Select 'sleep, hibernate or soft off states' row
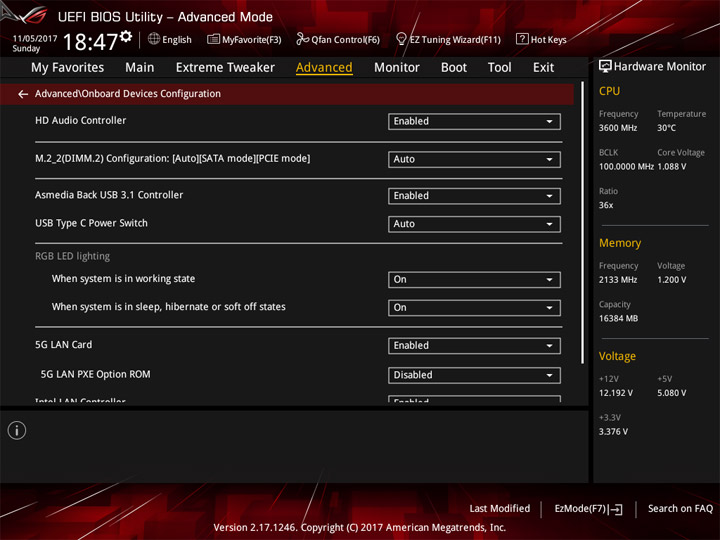Image resolution: width=720 pixels, height=540 pixels. coord(169,307)
